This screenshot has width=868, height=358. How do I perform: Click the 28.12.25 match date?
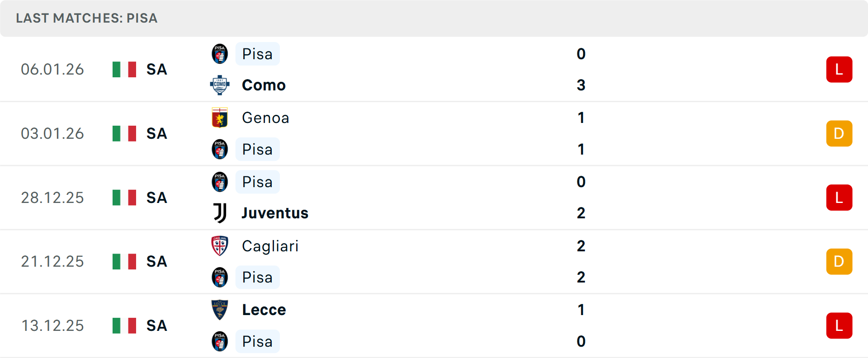pyautogui.click(x=52, y=198)
